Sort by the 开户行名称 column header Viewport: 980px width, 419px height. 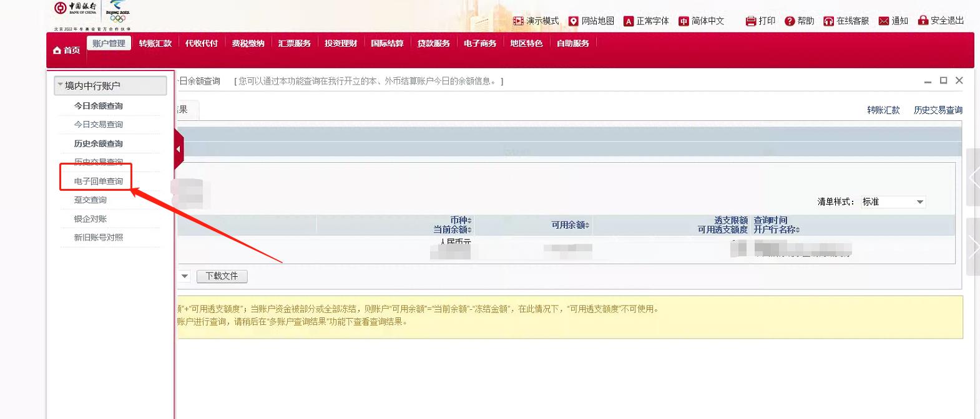777,229
